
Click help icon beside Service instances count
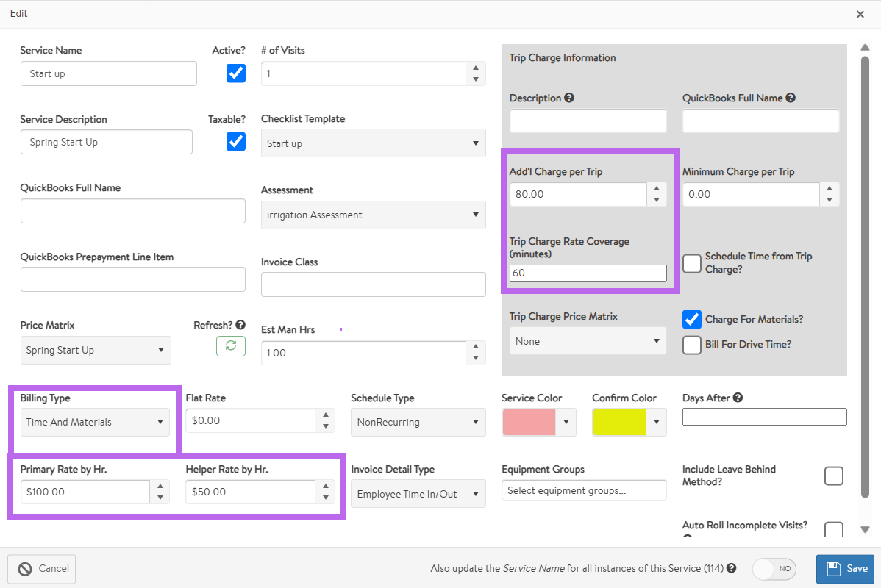pyautogui.click(x=731, y=568)
